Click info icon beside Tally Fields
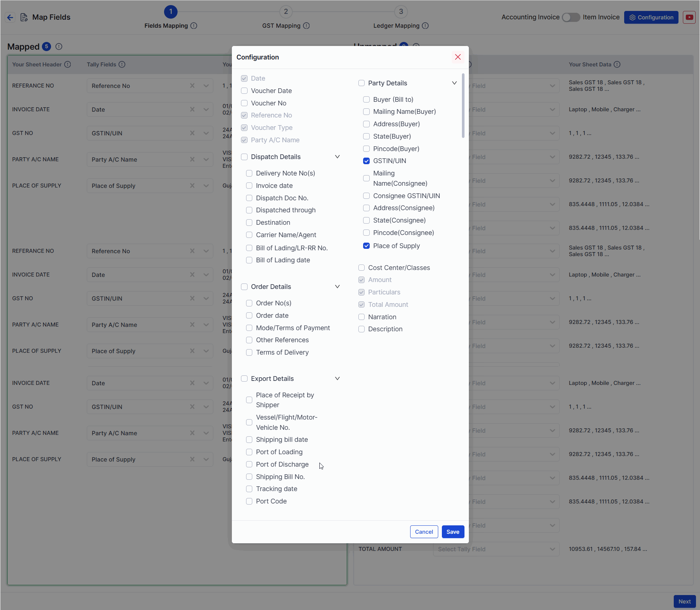This screenshot has width=700, height=610. tap(122, 65)
